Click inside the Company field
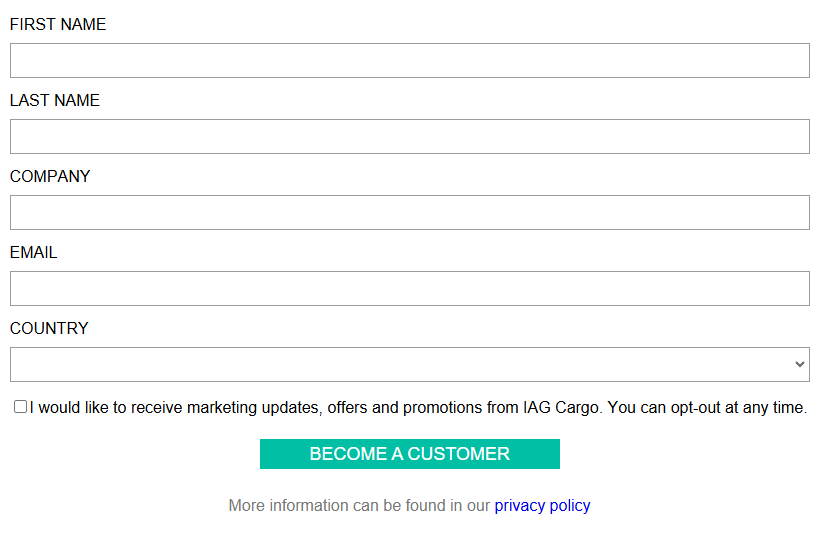This screenshot has width=824, height=548. (409, 213)
